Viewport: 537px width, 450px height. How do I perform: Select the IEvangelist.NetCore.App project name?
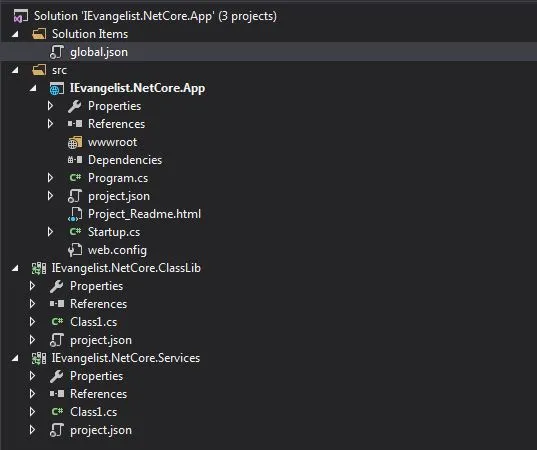pyautogui.click(x=138, y=88)
